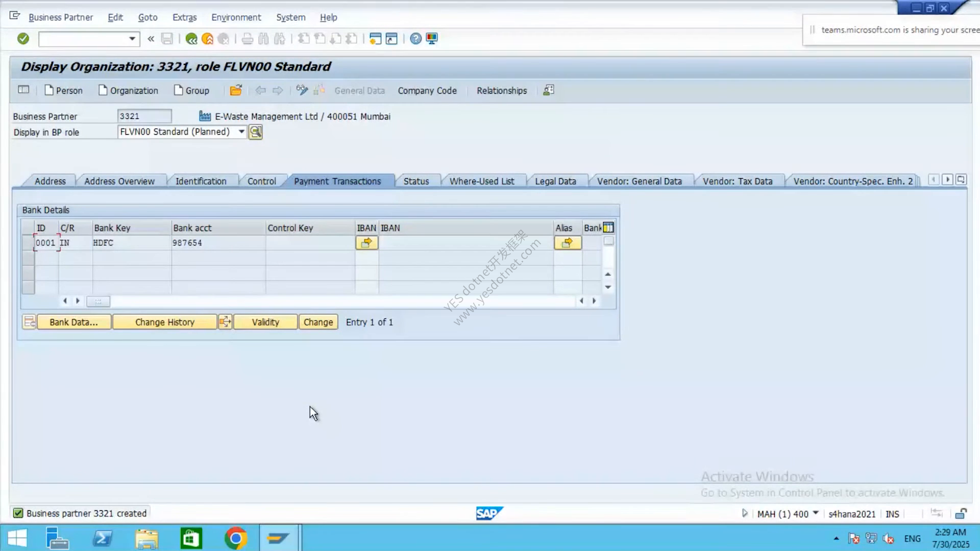Expand the MAH (1) 400 system dropdown

click(816, 513)
